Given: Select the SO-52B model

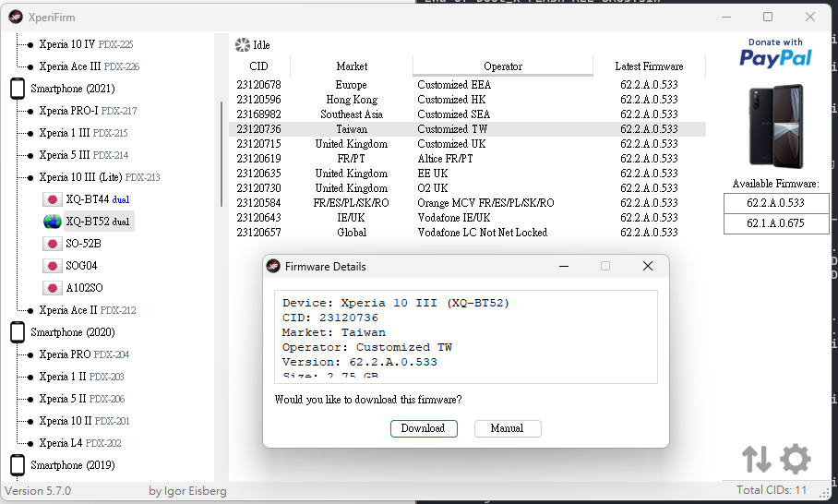Looking at the screenshot, I should tap(83, 244).
